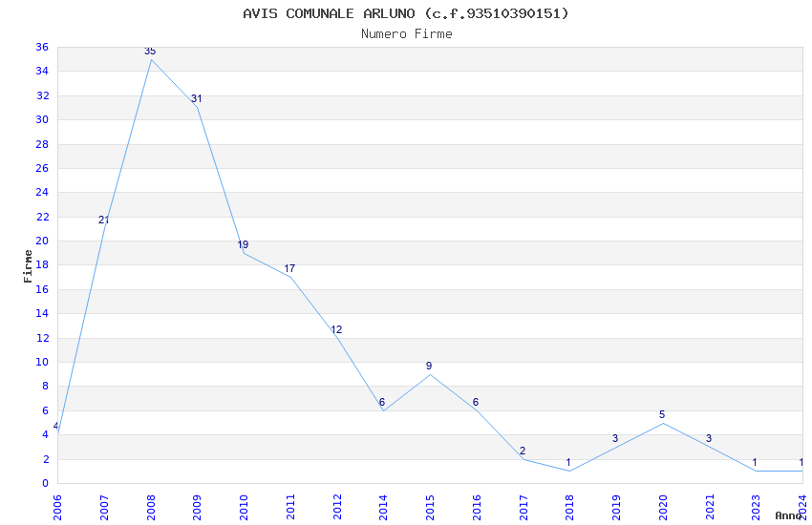Click the y-axis tick label 14
This screenshot has height=525, width=812.
coord(42,313)
